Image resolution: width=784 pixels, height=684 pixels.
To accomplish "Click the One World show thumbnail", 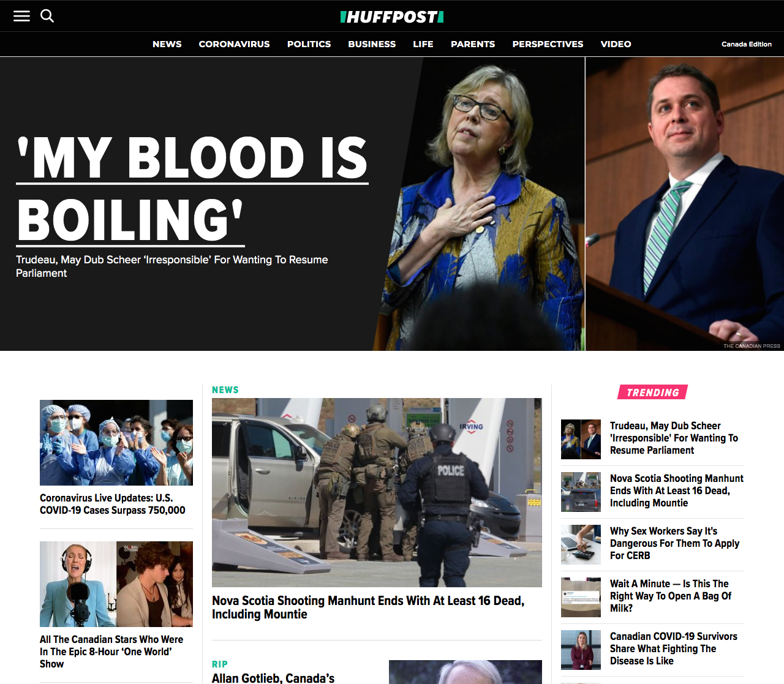I will (x=116, y=584).
